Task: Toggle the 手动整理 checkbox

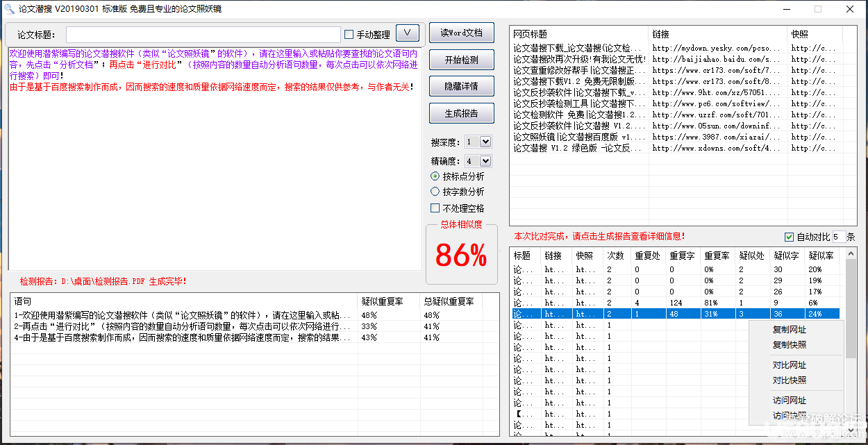Action: tap(349, 34)
